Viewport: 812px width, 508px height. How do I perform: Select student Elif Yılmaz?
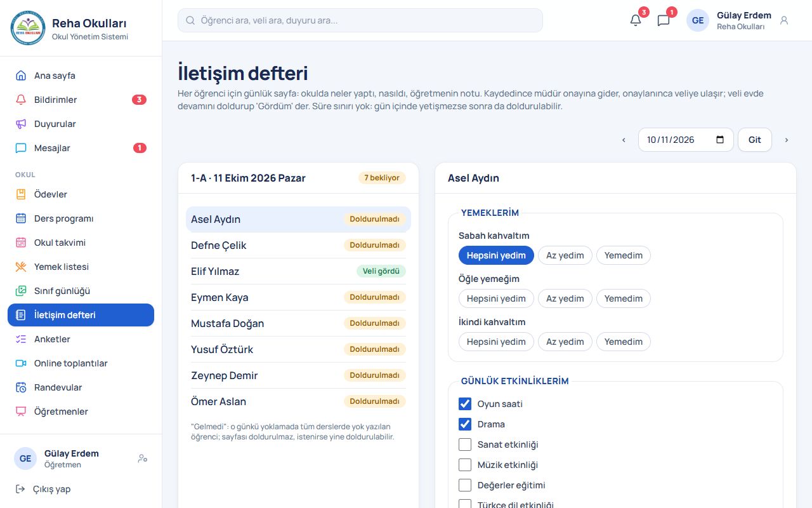pyautogui.click(x=298, y=271)
